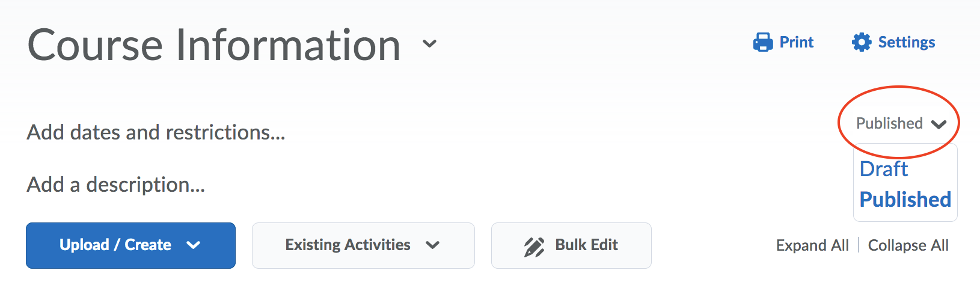The image size is (980, 303).
Task: Click the Published status label text
Action: coord(889,123)
